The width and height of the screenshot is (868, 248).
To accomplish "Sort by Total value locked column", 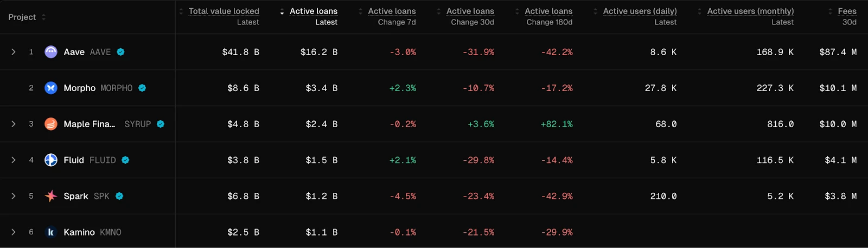I will (x=224, y=11).
